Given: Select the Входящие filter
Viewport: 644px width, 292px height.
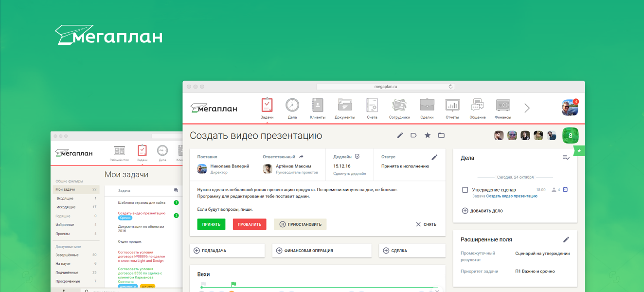Looking at the screenshot, I should pos(76,199).
